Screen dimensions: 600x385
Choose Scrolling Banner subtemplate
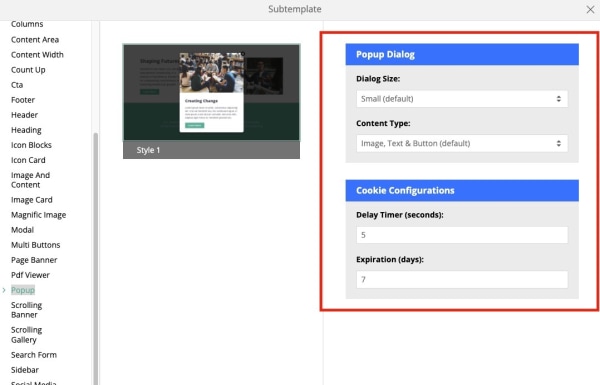pyautogui.click(x=26, y=310)
